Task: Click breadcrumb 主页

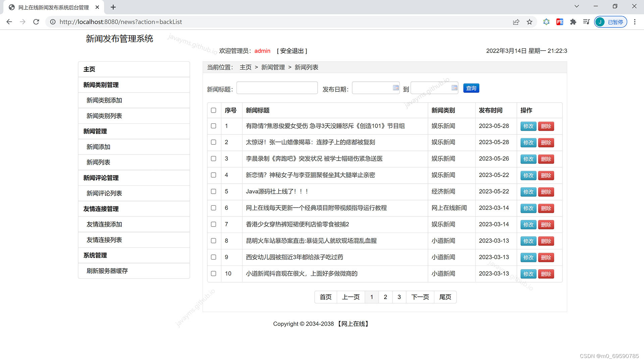Action: 246,67
